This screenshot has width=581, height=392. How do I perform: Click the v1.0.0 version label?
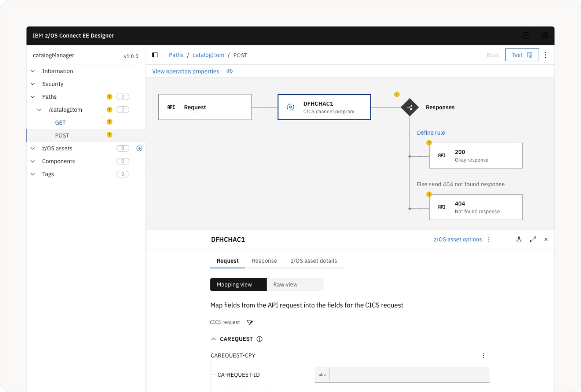pyautogui.click(x=131, y=56)
